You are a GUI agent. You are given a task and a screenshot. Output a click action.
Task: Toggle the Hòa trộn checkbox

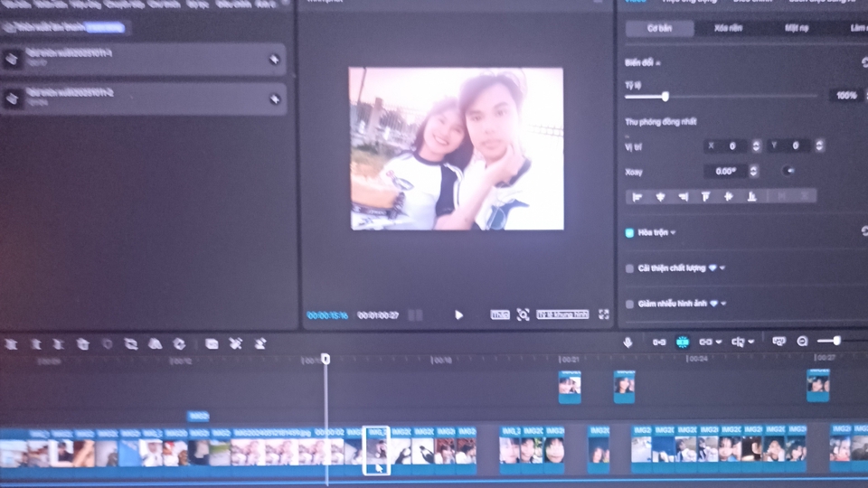click(x=630, y=232)
